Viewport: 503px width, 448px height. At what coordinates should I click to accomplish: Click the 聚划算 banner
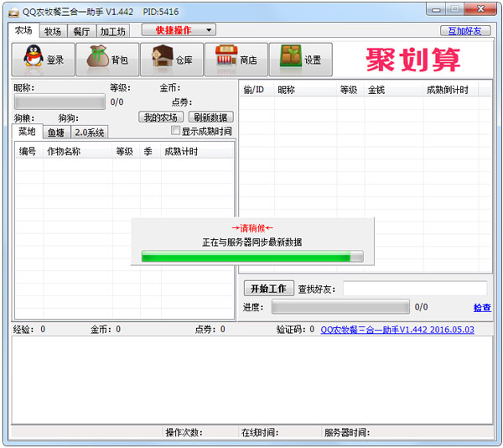pos(412,60)
